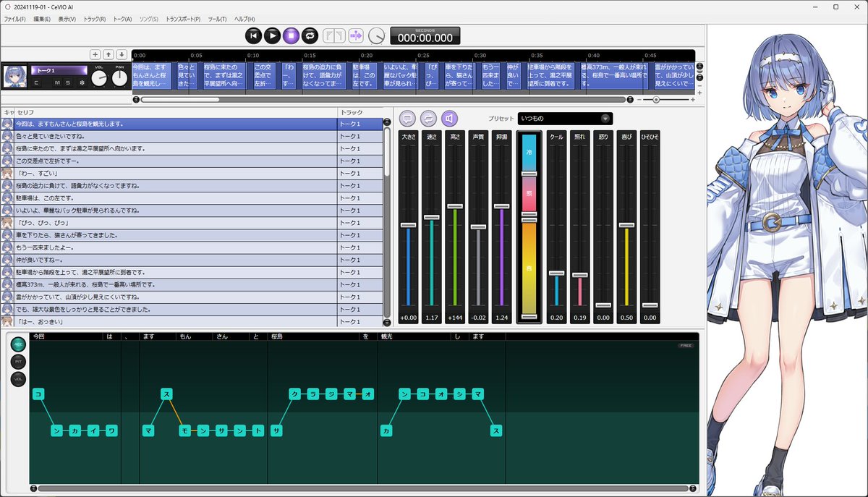Click the snowflake freeze button on トーク1
This screenshot has height=497, width=868.
pos(82,83)
